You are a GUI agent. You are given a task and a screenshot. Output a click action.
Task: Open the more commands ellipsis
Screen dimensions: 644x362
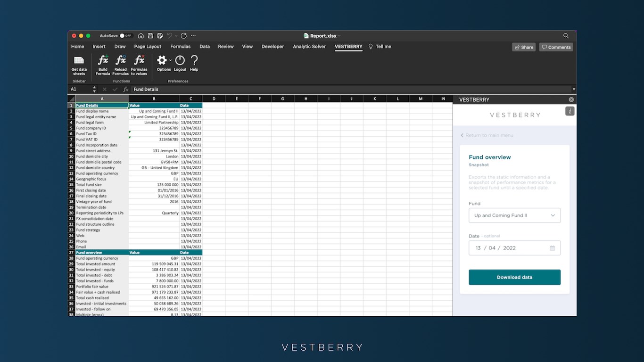193,36
